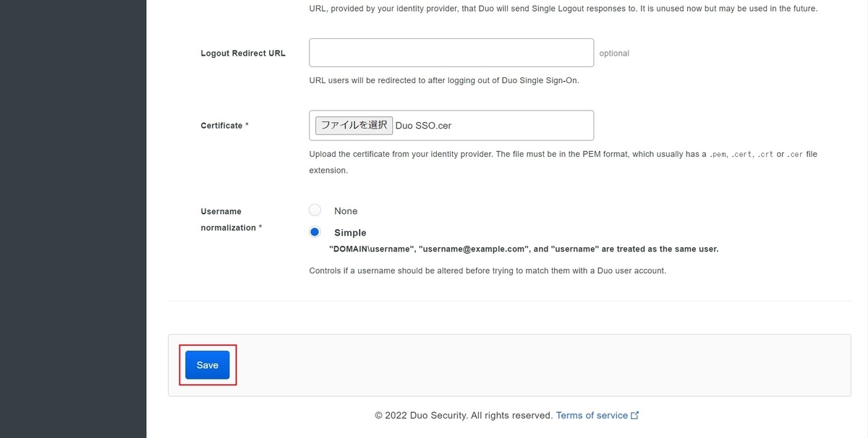Select the Simple radio button
868x438 pixels.
pyautogui.click(x=315, y=232)
